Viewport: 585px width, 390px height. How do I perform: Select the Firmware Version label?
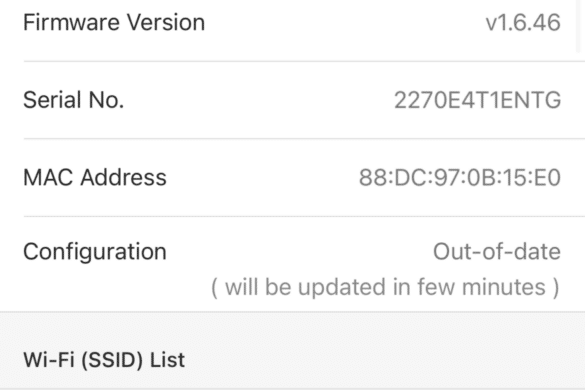(114, 22)
